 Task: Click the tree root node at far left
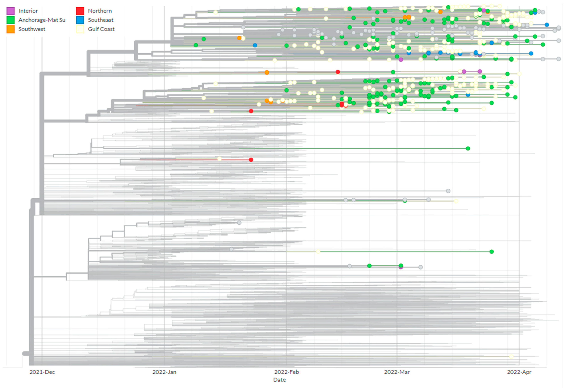[25, 354]
